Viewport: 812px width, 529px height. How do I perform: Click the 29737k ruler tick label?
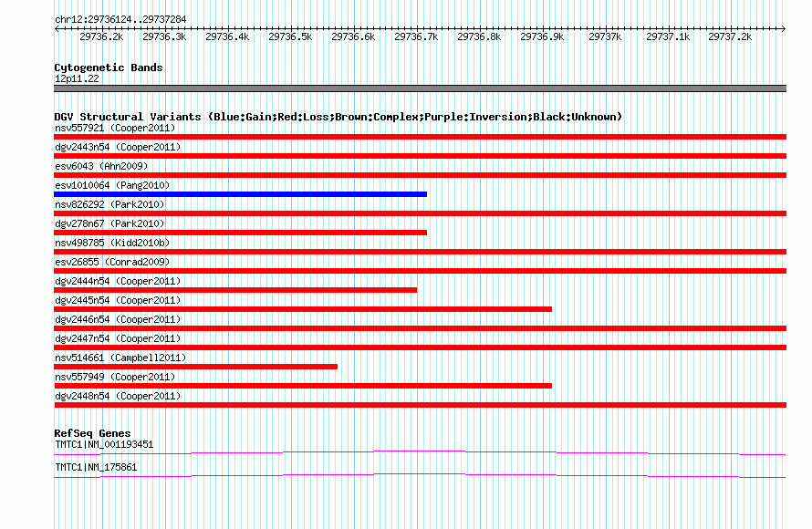605,36
